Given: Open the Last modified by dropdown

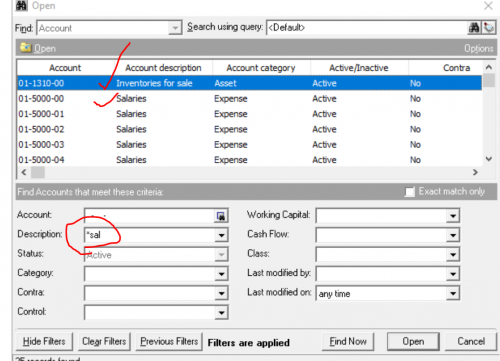Looking at the screenshot, I should tap(453, 274).
